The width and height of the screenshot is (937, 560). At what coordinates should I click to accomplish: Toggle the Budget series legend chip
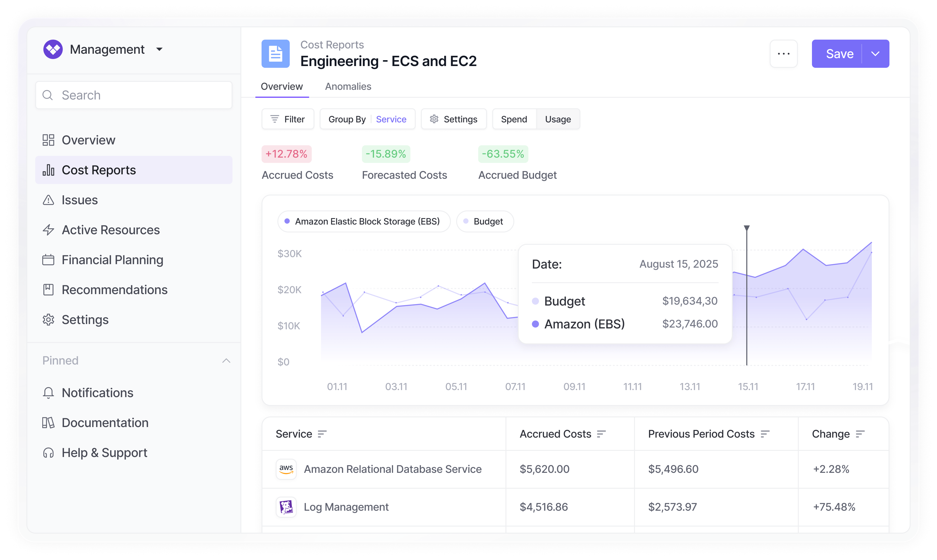485,222
